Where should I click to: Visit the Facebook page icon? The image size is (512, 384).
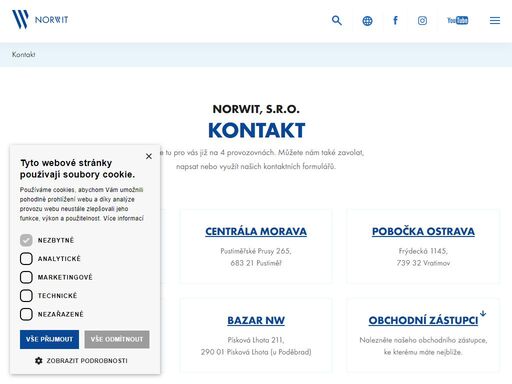(395, 20)
